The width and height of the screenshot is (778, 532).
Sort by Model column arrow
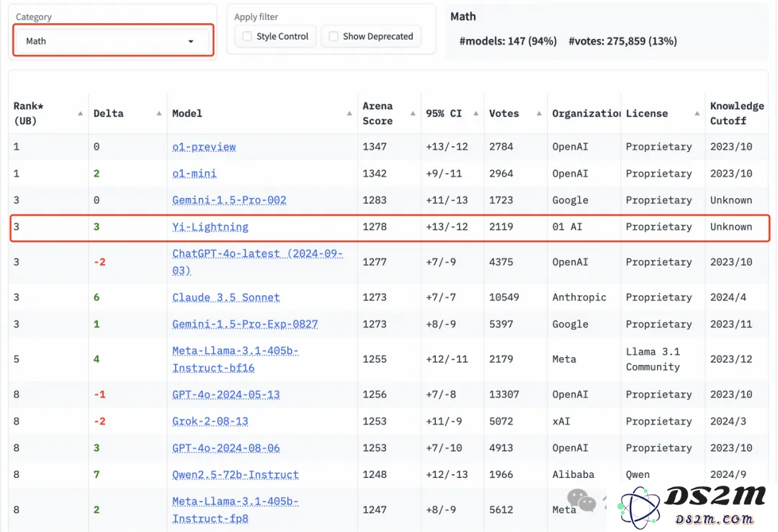coord(349,114)
